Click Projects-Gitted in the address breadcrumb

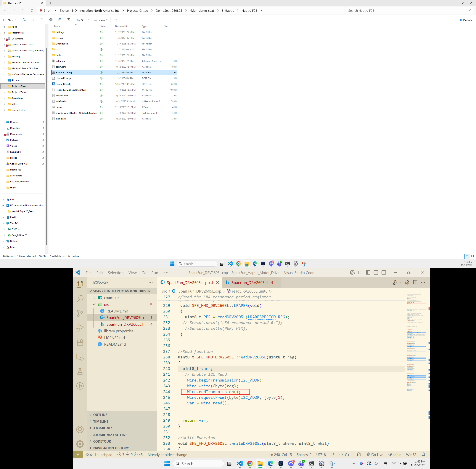137,11
